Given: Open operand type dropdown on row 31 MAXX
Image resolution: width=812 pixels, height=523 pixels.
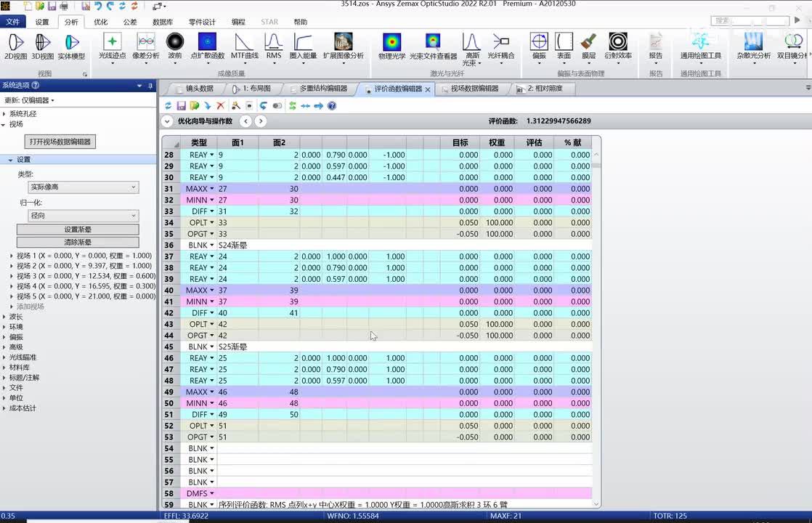Looking at the screenshot, I should 212,189.
